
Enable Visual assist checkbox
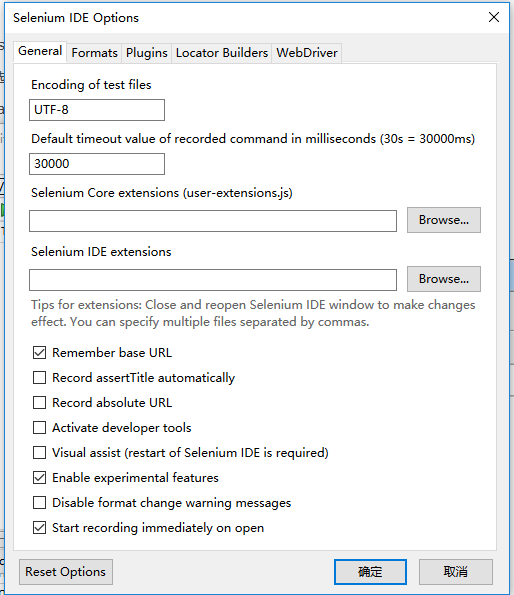click(39, 453)
